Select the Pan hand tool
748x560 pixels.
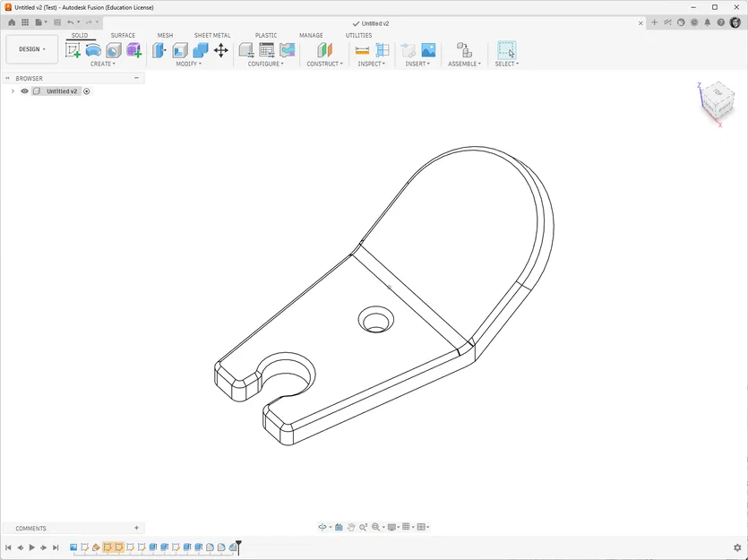tap(351, 527)
